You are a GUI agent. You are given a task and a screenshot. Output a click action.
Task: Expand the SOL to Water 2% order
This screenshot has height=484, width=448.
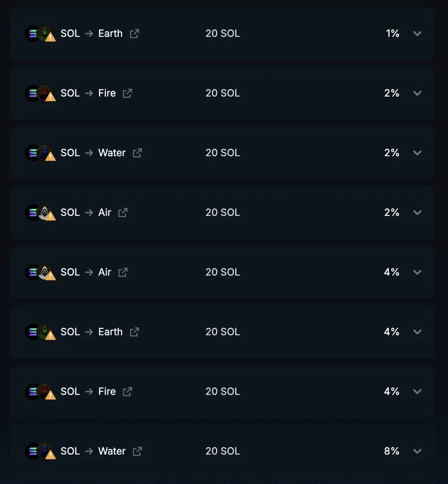click(417, 153)
